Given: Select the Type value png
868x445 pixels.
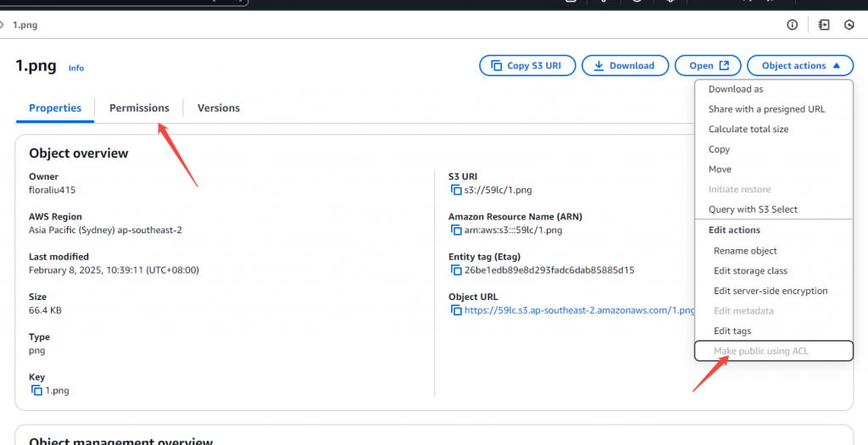Looking at the screenshot, I should (x=36, y=350).
